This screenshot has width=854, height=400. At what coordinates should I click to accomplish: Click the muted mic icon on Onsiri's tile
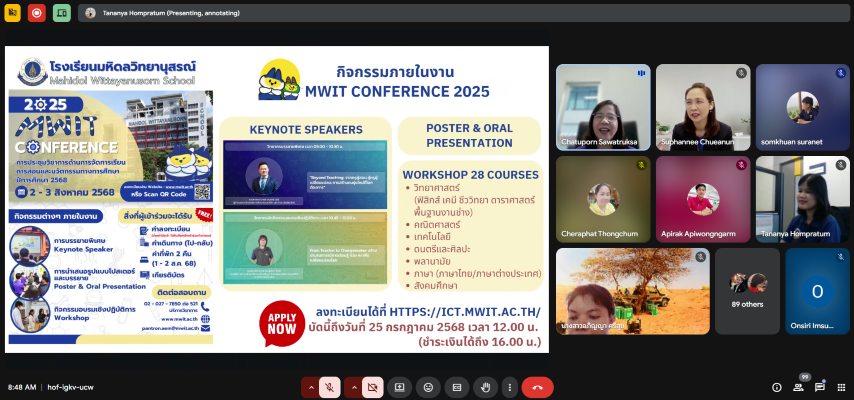(x=840, y=257)
